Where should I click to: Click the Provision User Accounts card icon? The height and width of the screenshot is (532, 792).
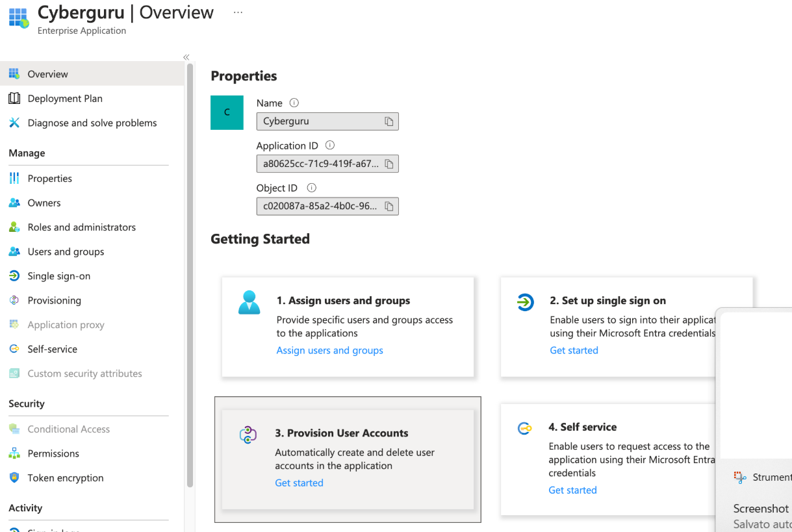point(248,435)
